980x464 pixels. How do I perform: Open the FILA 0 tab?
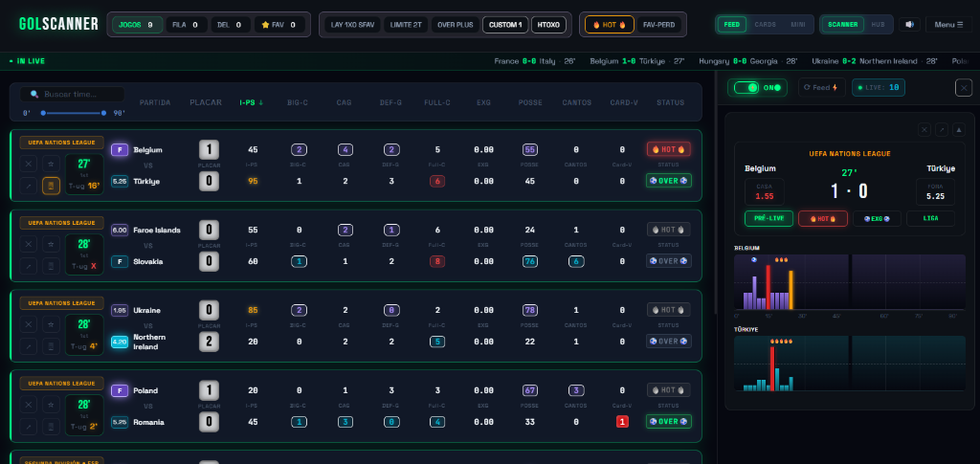coord(187,25)
